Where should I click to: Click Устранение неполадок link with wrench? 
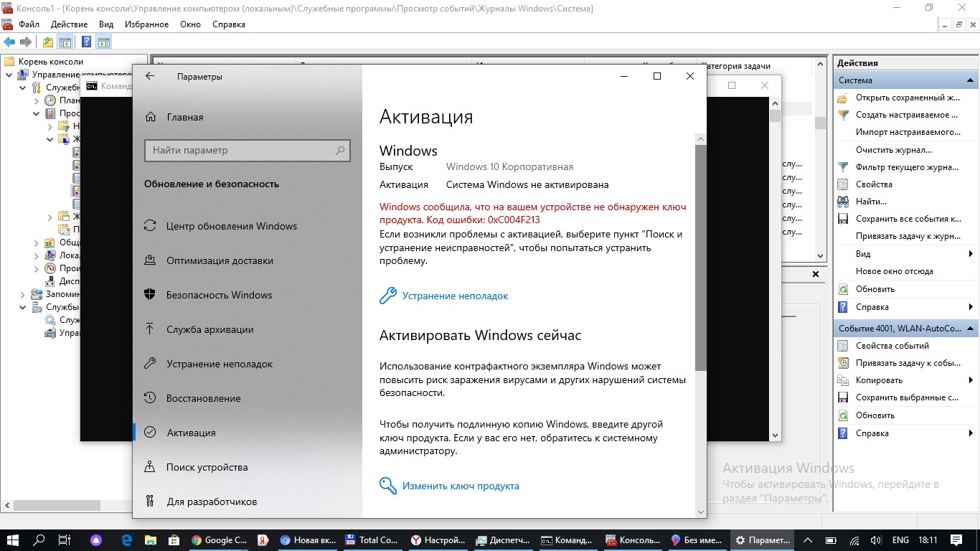[444, 296]
